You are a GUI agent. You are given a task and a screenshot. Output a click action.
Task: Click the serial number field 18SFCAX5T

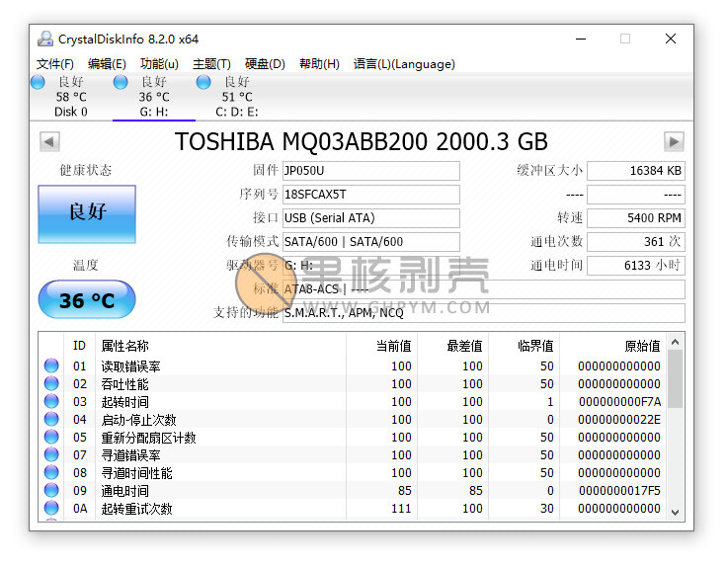click(371, 195)
